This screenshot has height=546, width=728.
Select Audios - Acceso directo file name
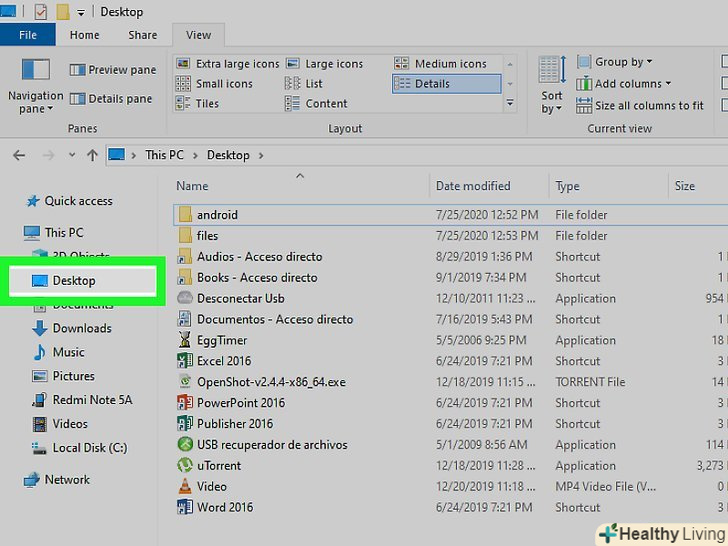coord(260,257)
